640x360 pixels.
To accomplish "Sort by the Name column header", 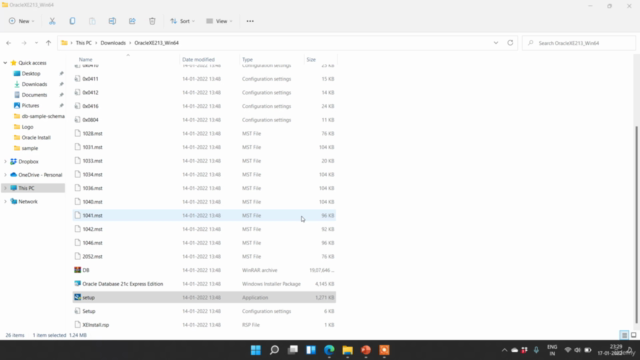I will [x=85, y=60].
